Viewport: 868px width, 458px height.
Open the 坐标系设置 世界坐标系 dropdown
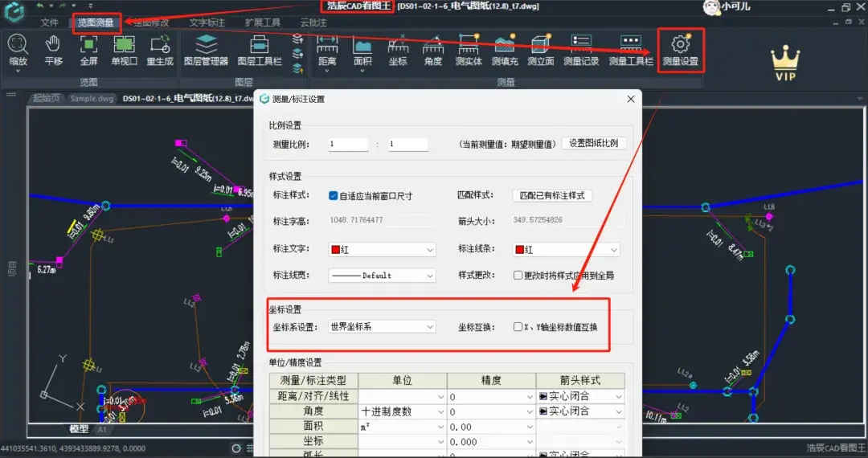coord(382,327)
